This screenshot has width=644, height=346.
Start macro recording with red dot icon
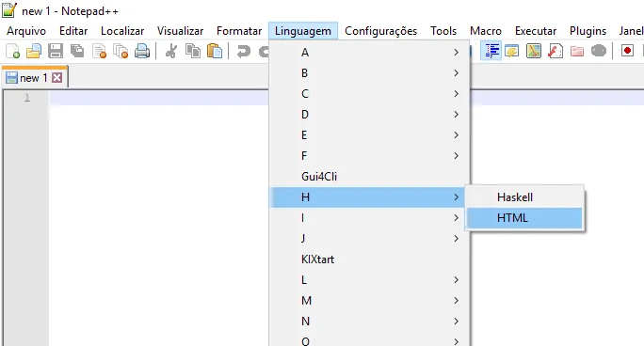(x=627, y=51)
